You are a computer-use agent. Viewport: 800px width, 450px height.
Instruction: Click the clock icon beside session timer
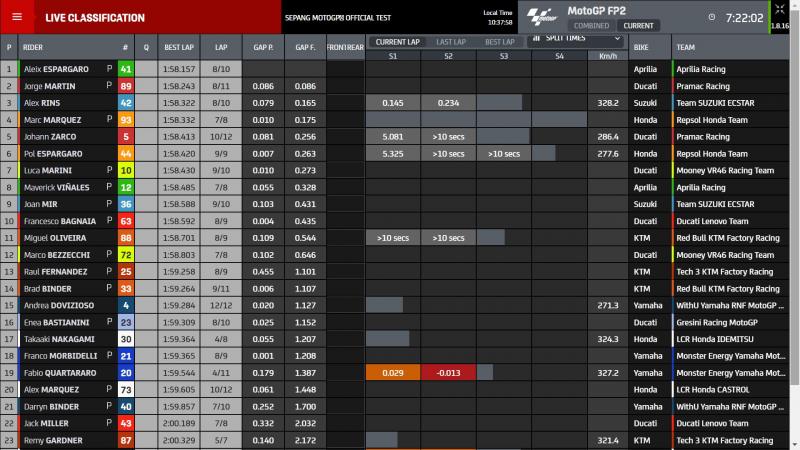711,17
